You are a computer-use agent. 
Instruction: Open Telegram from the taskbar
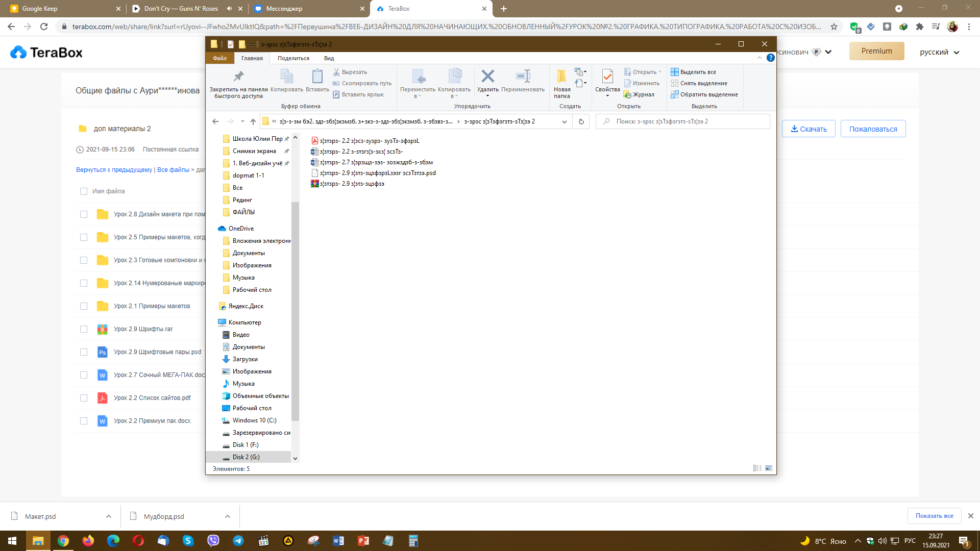click(x=238, y=541)
